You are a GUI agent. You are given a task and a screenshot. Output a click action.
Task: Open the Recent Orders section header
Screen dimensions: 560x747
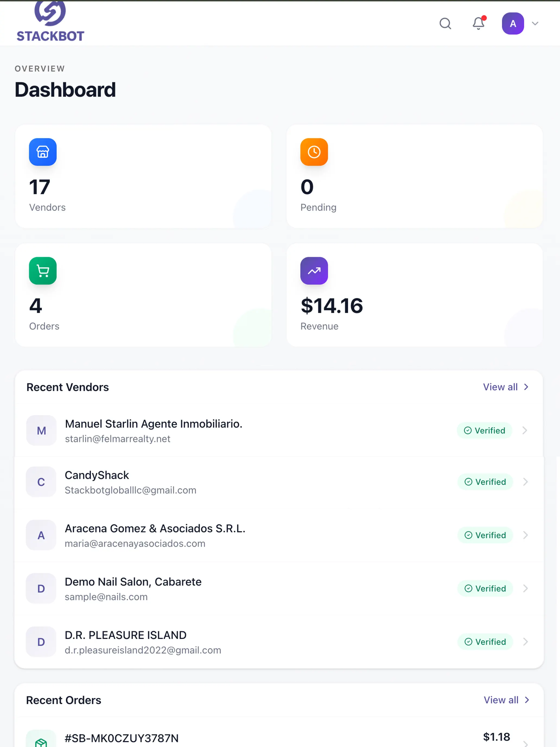click(x=63, y=700)
